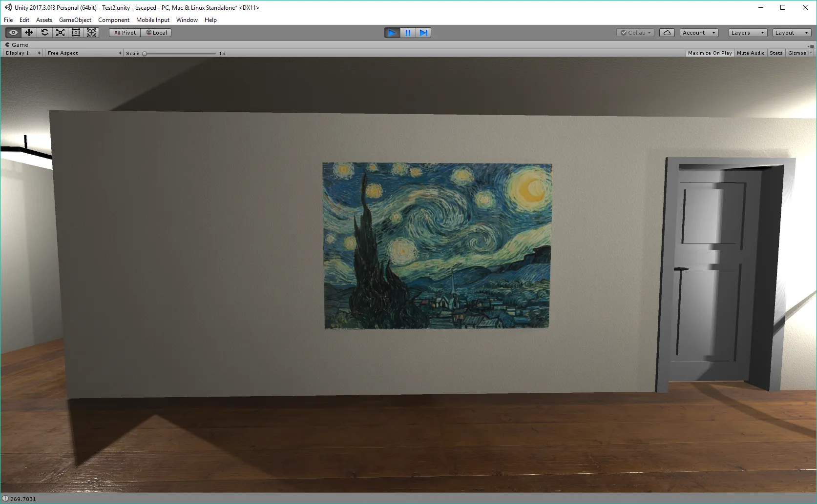Open the GameObject menu
Screen dimensions: 817x504
click(x=75, y=20)
